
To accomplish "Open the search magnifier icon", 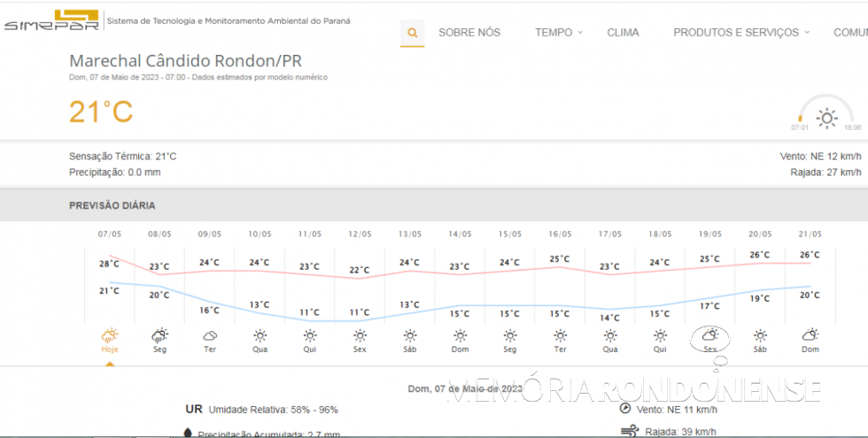I will pyautogui.click(x=413, y=33).
